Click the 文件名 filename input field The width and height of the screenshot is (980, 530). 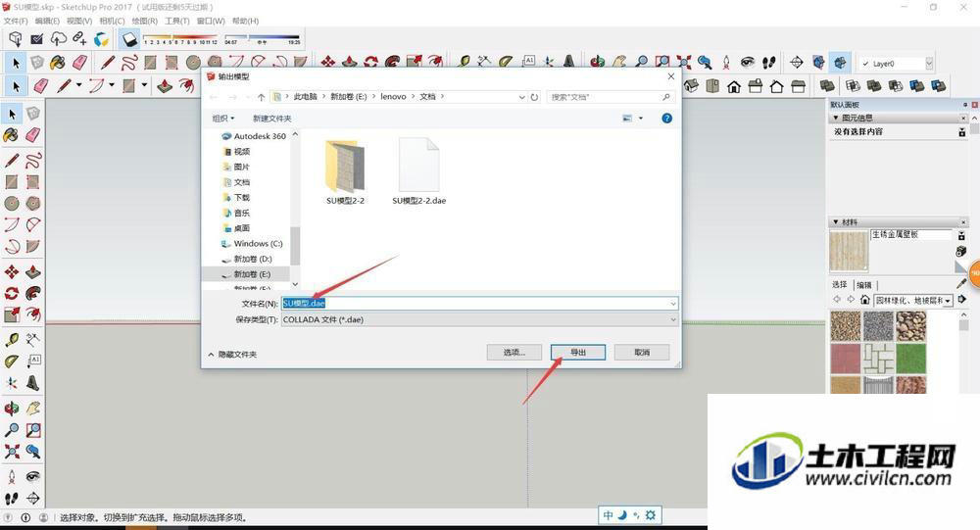click(479, 303)
